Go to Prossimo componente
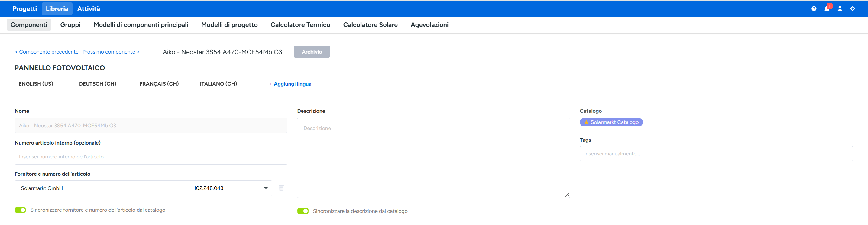This screenshot has height=225, width=868. pyautogui.click(x=111, y=52)
